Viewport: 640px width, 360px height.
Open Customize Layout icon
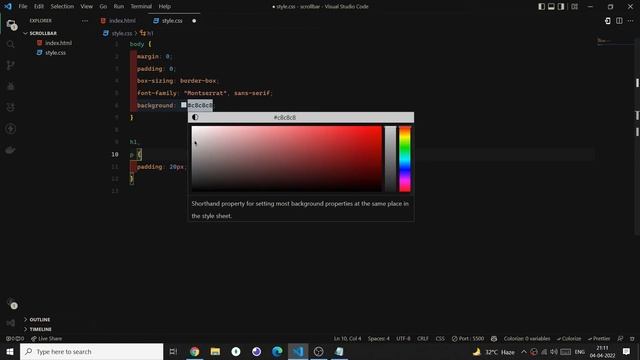pos(574,7)
